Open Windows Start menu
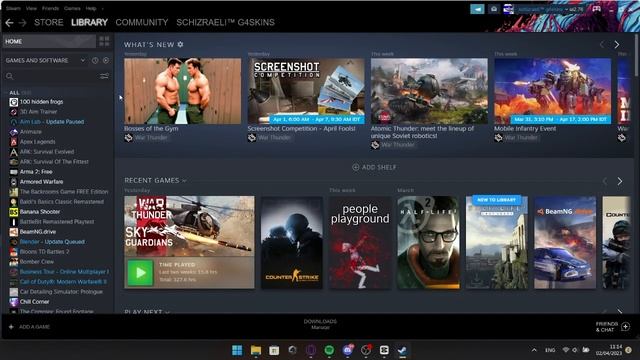The width and height of the screenshot is (640, 360). 237,350
